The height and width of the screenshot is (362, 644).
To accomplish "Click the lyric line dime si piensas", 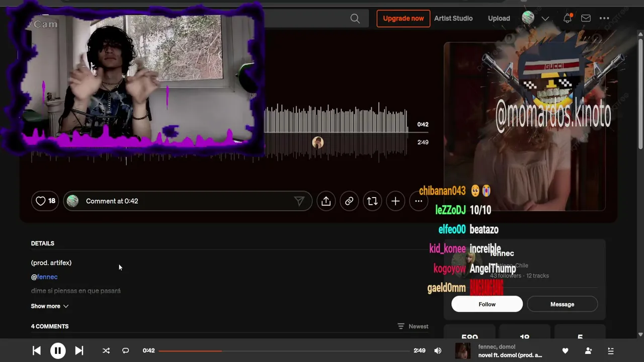I will [x=76, y=291].
